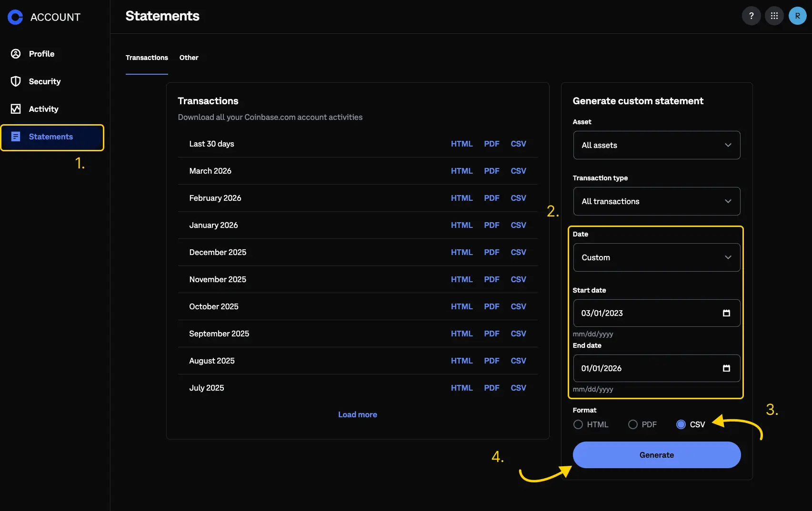Viewport: 812px width, 511px height.
Task: Download March 2026 statement as HTML
Action: [x=462, y=171]
